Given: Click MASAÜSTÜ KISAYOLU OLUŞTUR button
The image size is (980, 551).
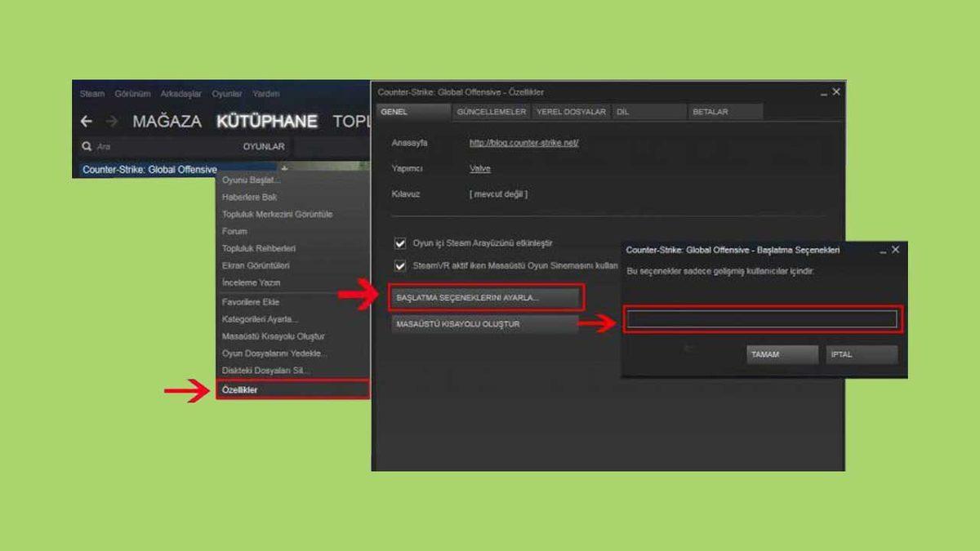Looking at the screenshot, I should pos(484,324).
